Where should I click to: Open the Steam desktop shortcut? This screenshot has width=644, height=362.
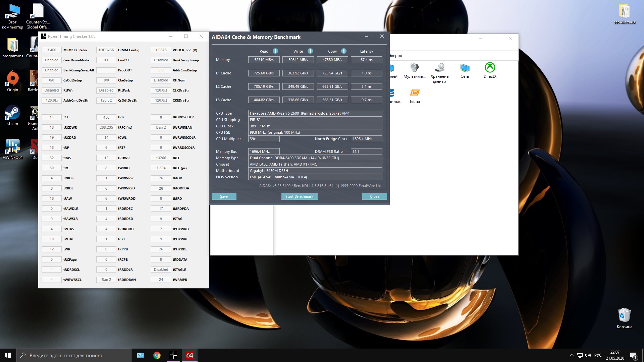(13, 116)
